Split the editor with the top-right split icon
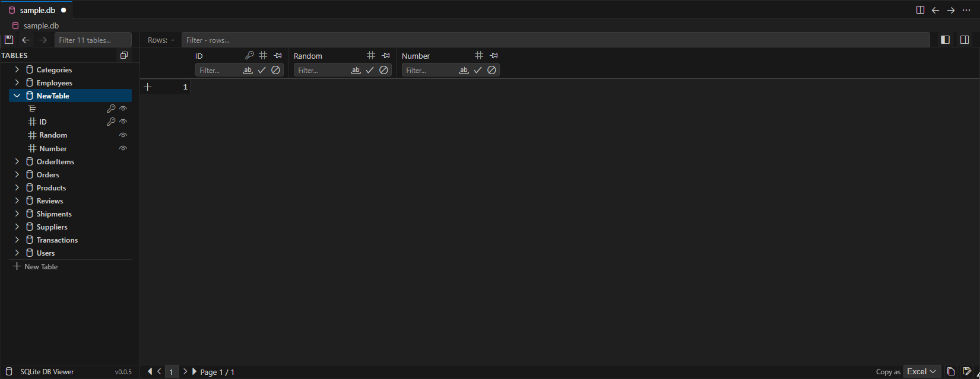 tap(920, 10)
